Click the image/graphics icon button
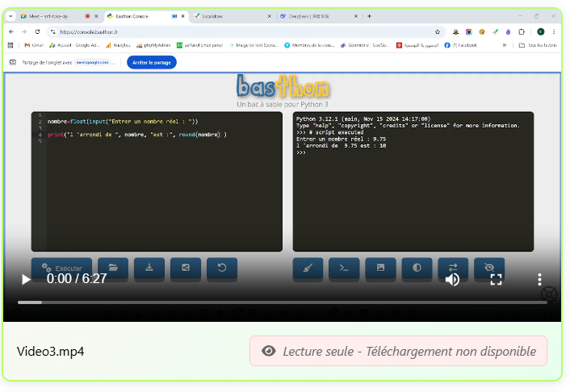The width and height of the screenshot is (570, 392). pyautogui.click(x=380, y=269)
